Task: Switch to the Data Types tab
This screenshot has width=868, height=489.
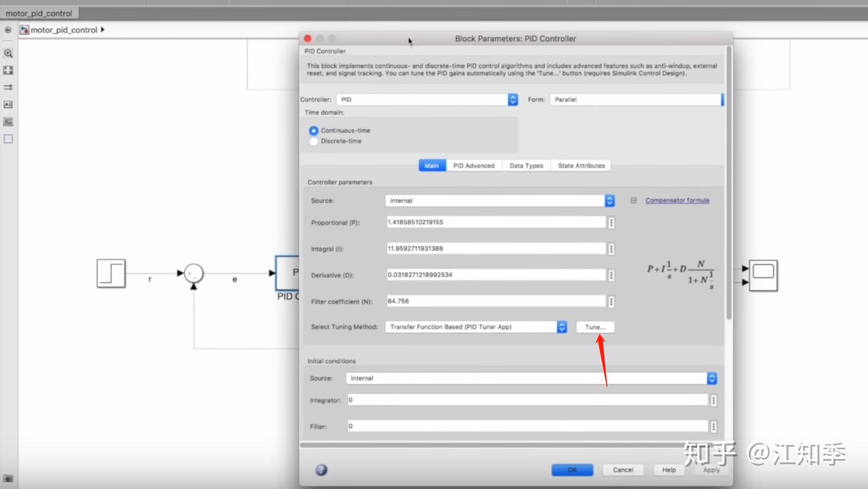Action: click(x=526, y=165)
